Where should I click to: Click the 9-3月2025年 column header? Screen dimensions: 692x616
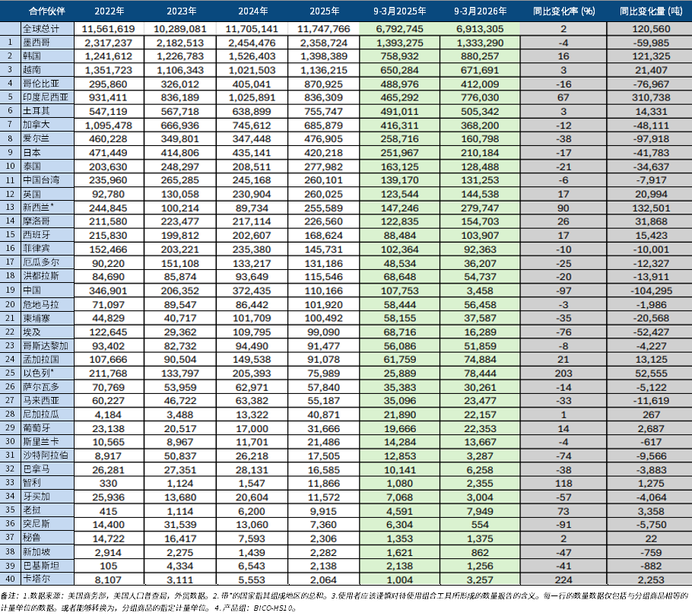point(399,11)
